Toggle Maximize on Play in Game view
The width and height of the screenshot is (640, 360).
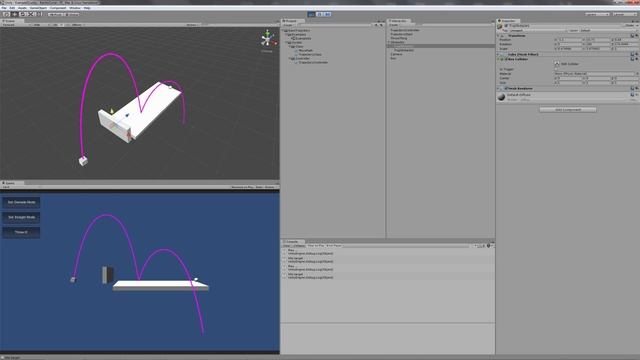pyautogui.click(x=242, y=187)
